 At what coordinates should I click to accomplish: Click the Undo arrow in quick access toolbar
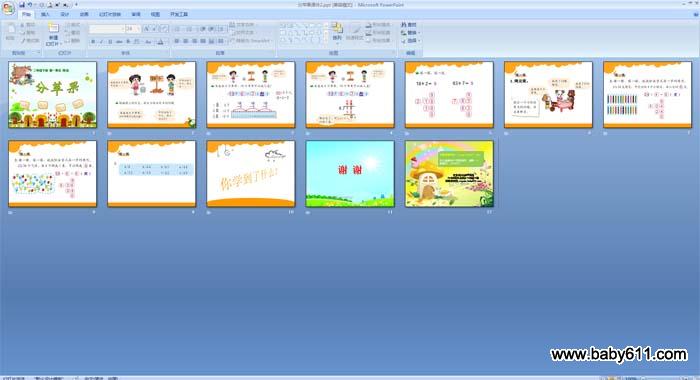coord(30,4)
